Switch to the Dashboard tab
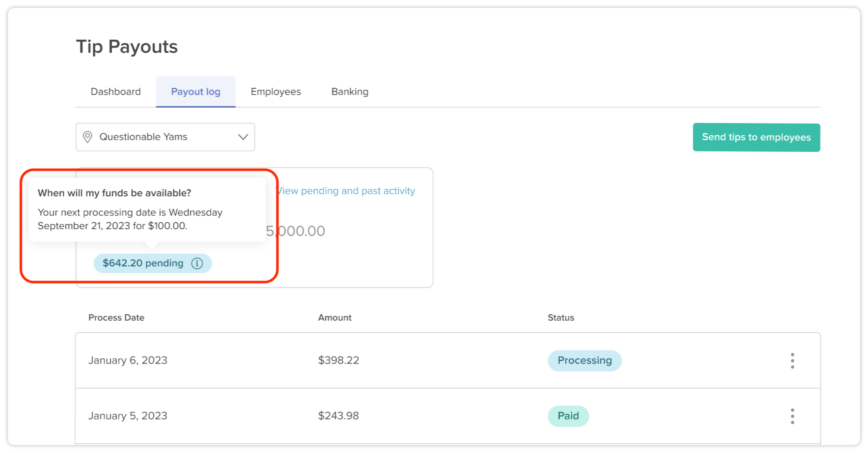The image size is (868, 453). pos(115,91)
